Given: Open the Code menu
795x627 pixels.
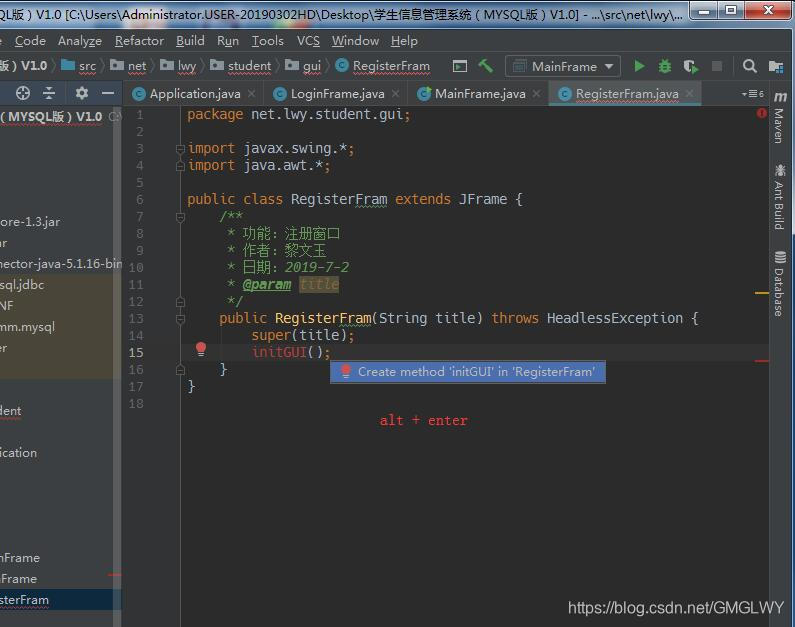Looking at the screenshot, I should [x=30, y=41].
